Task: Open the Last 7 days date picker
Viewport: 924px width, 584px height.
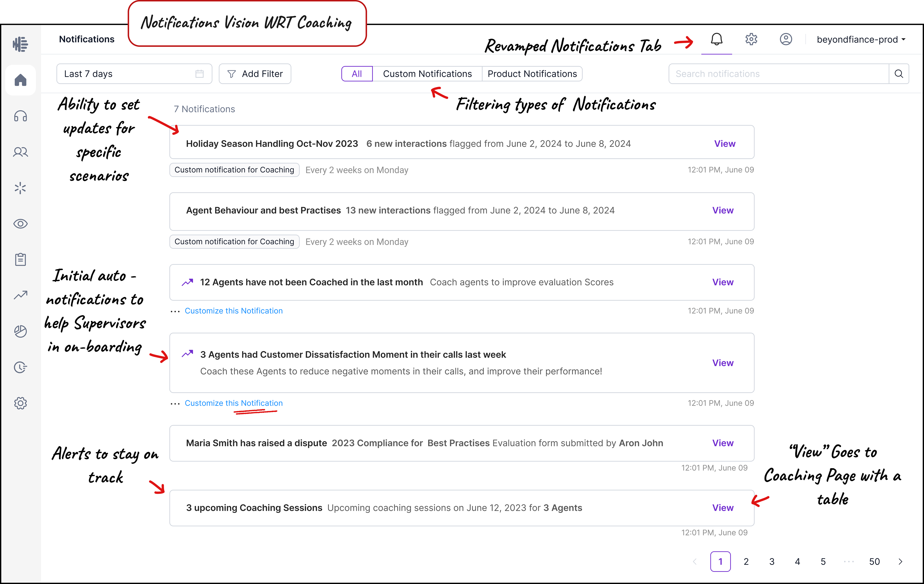Action: click(134, 74)
